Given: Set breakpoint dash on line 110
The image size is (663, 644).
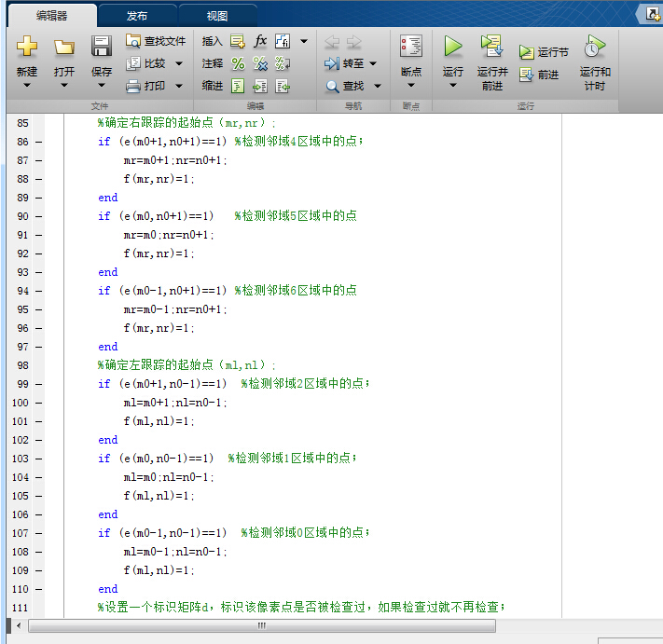Looking at the screenshot, I should point(38,589).
